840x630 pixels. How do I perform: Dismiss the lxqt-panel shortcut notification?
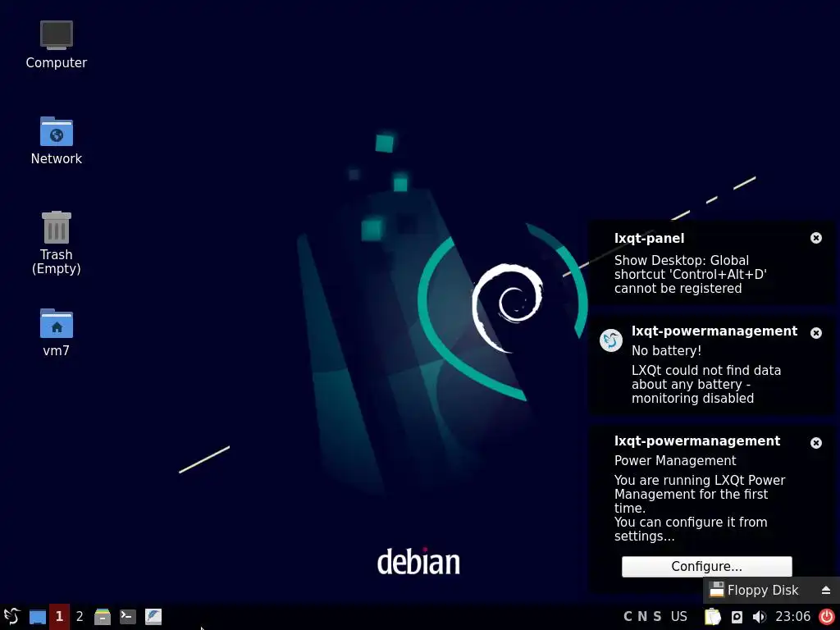tap(816, 238)
